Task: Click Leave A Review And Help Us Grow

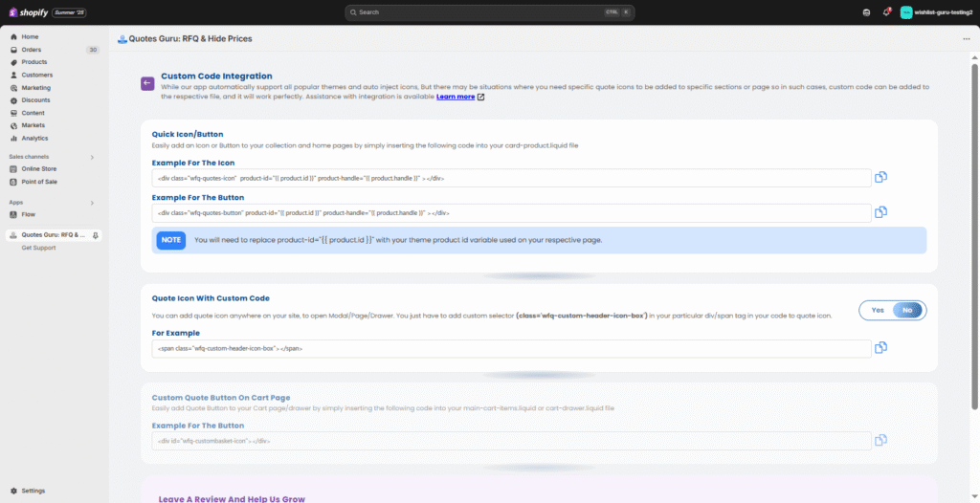Action: coord(232,499)
